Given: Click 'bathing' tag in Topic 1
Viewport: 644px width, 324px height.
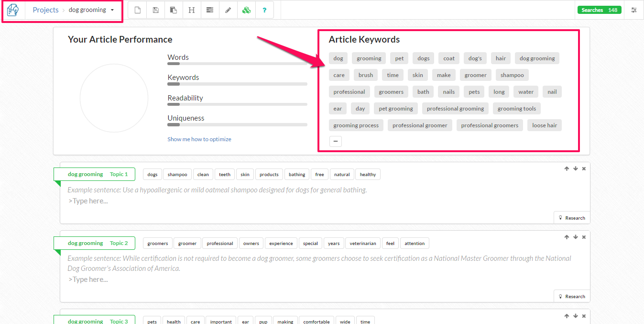Looking at the screenshot, I should click(297, 175).
